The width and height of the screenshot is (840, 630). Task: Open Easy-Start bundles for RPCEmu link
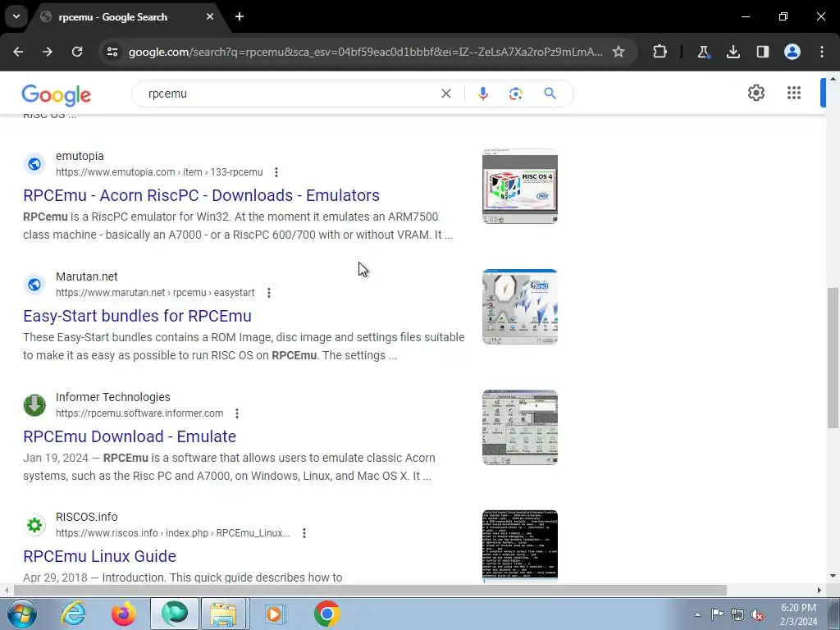click(137, 316)
